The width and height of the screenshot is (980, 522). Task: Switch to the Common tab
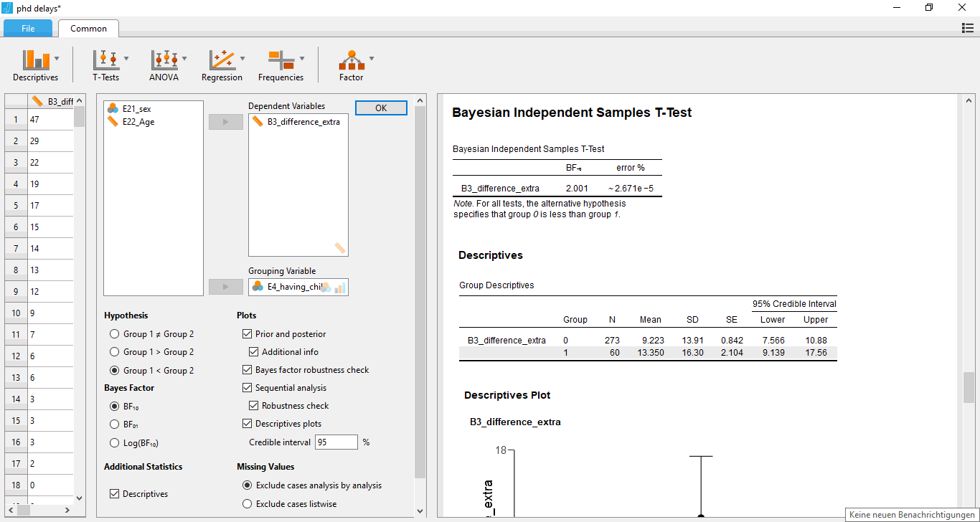tap(89, 28)
